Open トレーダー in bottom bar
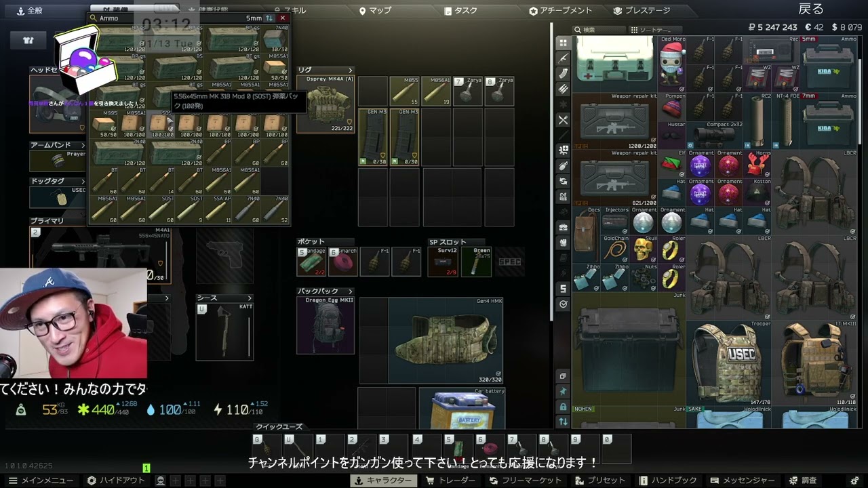Screen dimensions: 868x488 pos(450,481)
